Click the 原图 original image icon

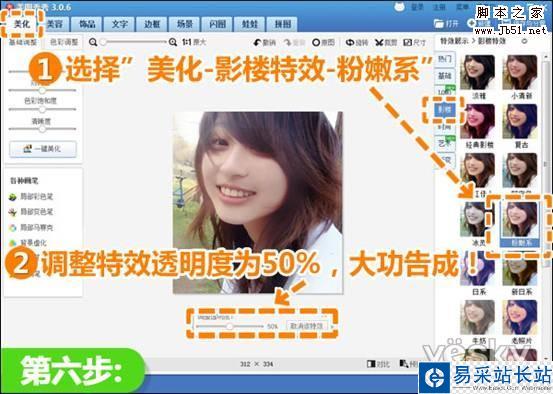click(316, 43)
